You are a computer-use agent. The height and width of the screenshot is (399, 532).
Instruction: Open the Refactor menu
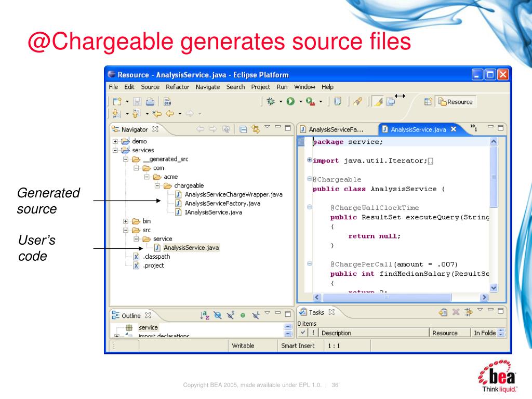(x=178, y=87)
